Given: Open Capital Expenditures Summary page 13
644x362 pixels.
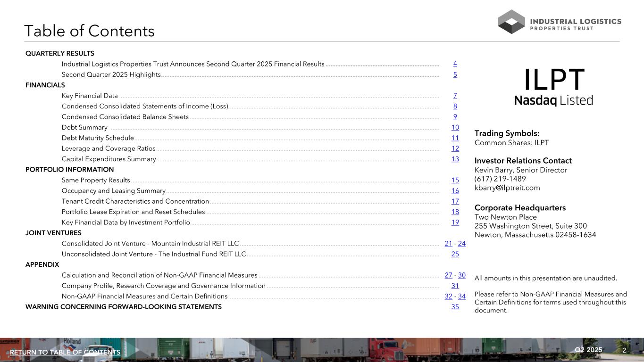Looking at the screenshot, I should pos(455,159).
